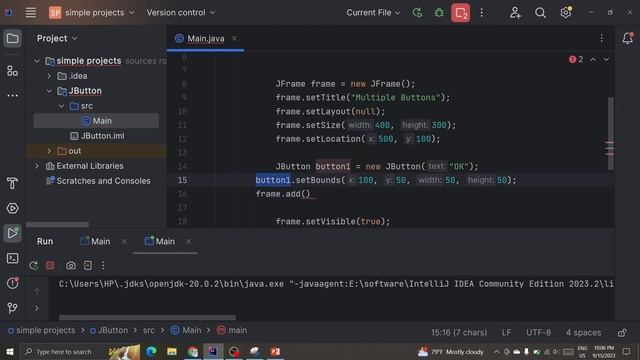Screen dimensions: 640x360
Task: Change line separator LF in status bar
Action: tap(506, 333)
